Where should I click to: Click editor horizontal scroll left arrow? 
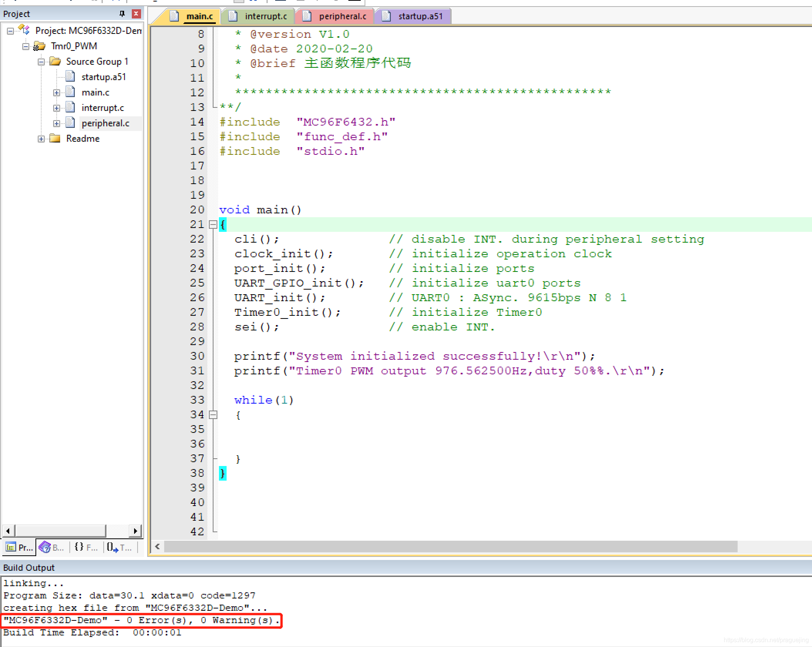[x=157, y=546]
